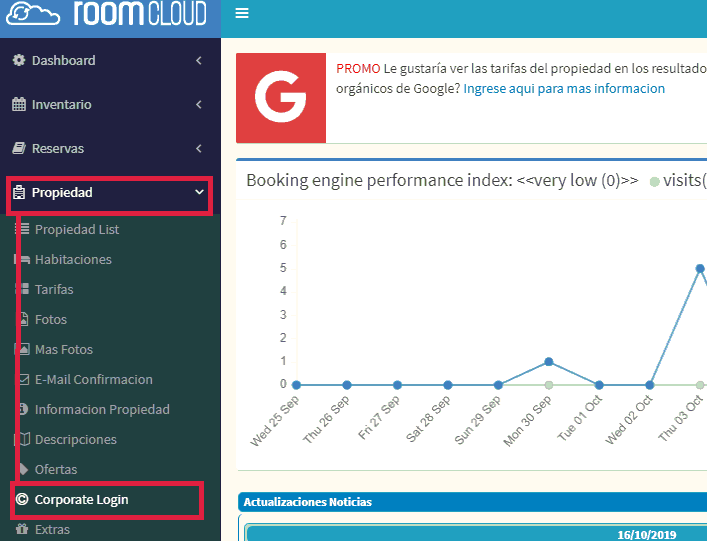Click the Dashboard gear icon

pos(19,61)
